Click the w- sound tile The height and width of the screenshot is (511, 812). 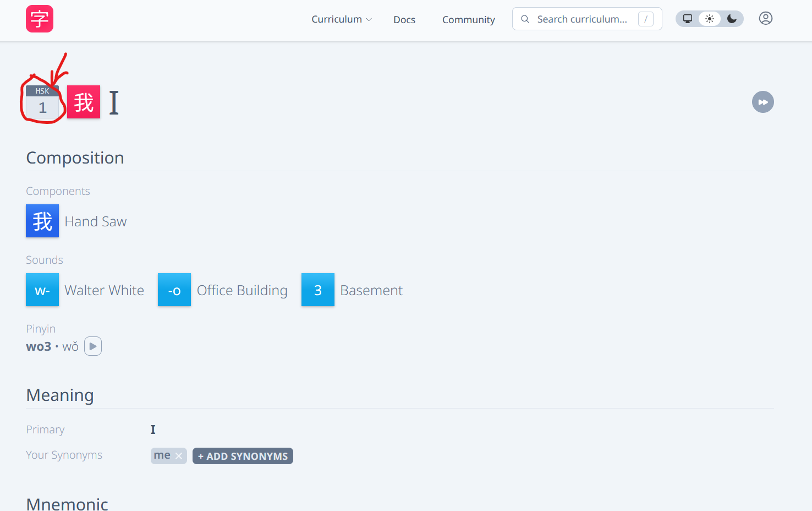pos(42,290)
